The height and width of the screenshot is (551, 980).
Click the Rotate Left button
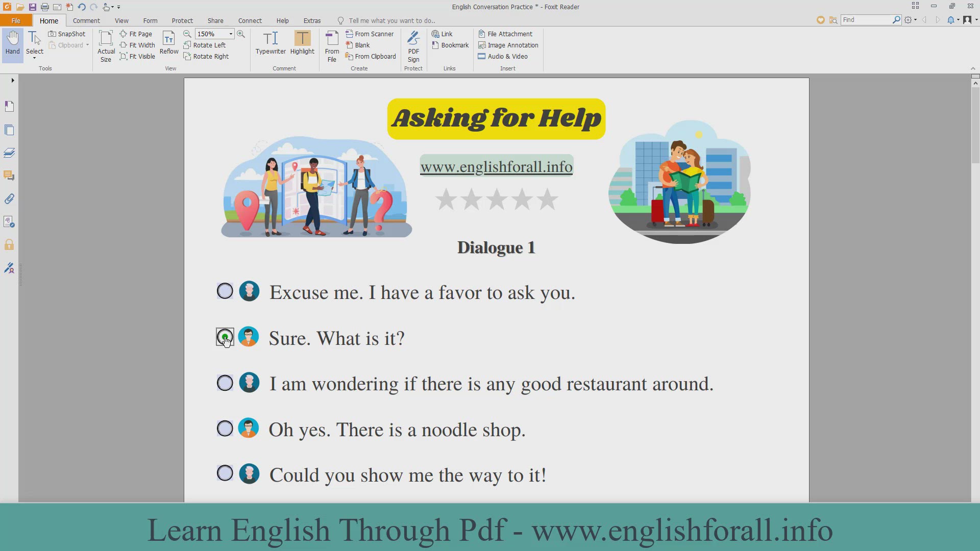pyautogui.click(x=205, y=45)
